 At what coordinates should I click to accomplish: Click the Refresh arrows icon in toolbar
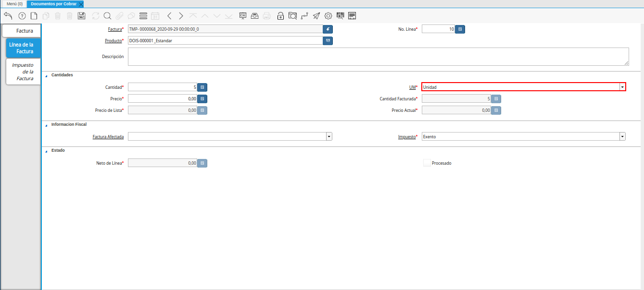point(96,16)
